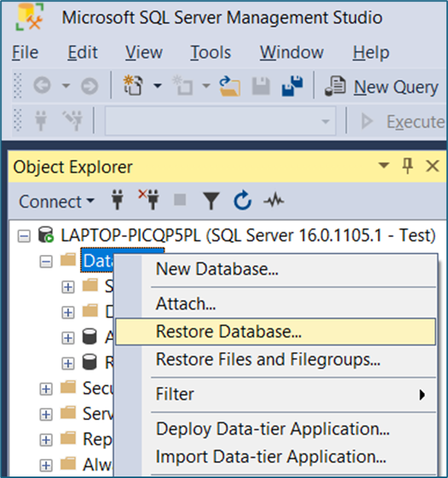Choose Attach... from context menu
The height and width of the screenshot is (478, 448).
click(x=276, y=304)
